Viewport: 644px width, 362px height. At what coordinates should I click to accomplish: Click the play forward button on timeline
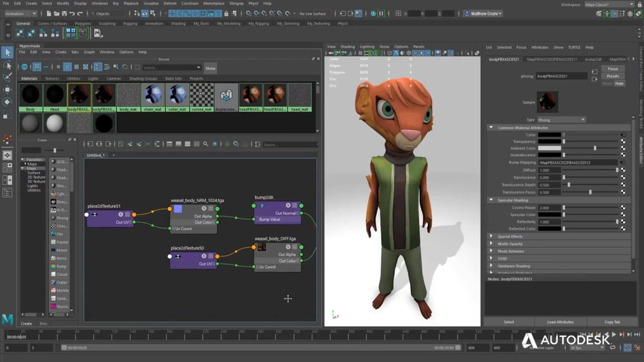coord(613,334)
